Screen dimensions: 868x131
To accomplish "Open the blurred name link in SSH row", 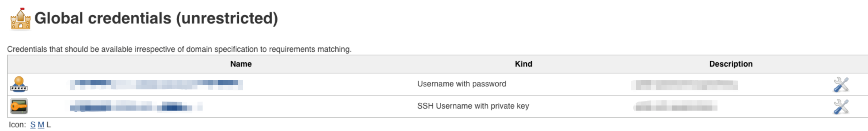I will coord(136,106).
